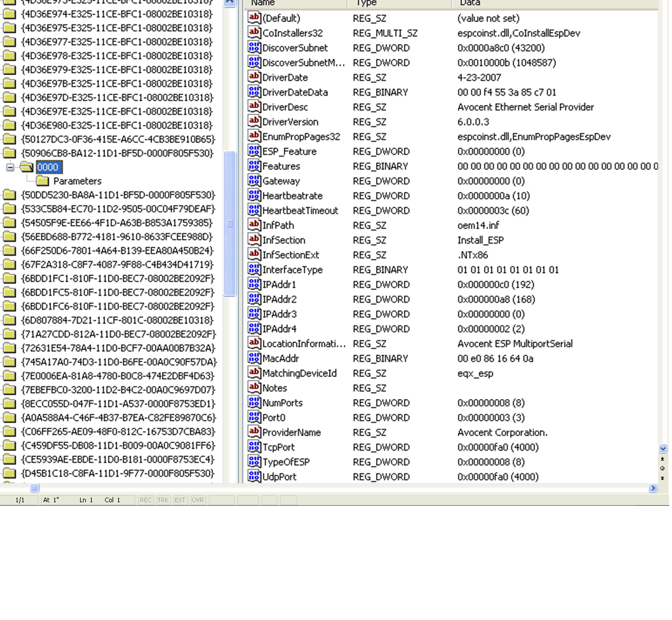This screenshot has width=672, height=620.
Task: Click the horizontal scrollbar thumb below the tree pane
Action: [35, 488]
